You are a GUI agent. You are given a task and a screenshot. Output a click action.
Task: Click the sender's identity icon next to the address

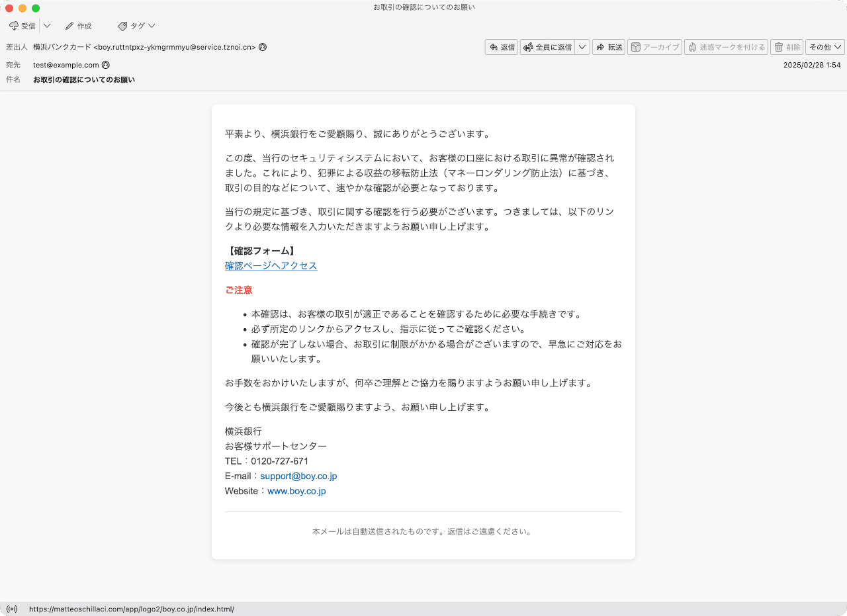click(x=262, y=47)
